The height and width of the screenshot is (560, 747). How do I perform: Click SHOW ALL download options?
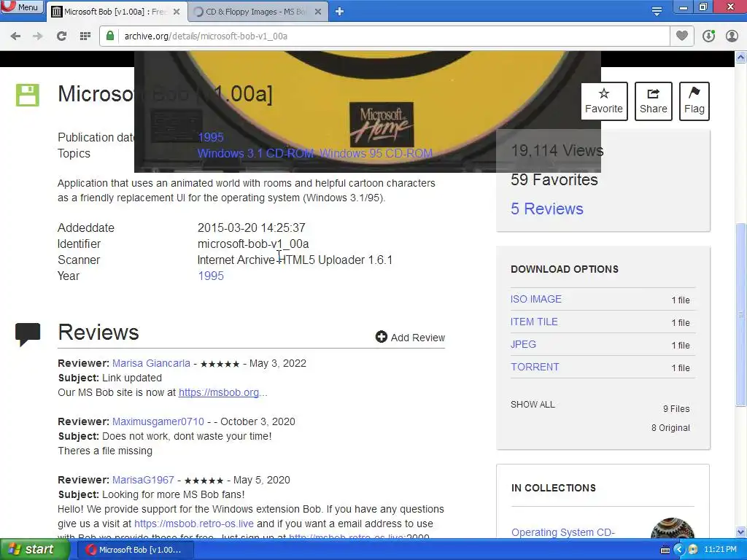tap(533, 404)
